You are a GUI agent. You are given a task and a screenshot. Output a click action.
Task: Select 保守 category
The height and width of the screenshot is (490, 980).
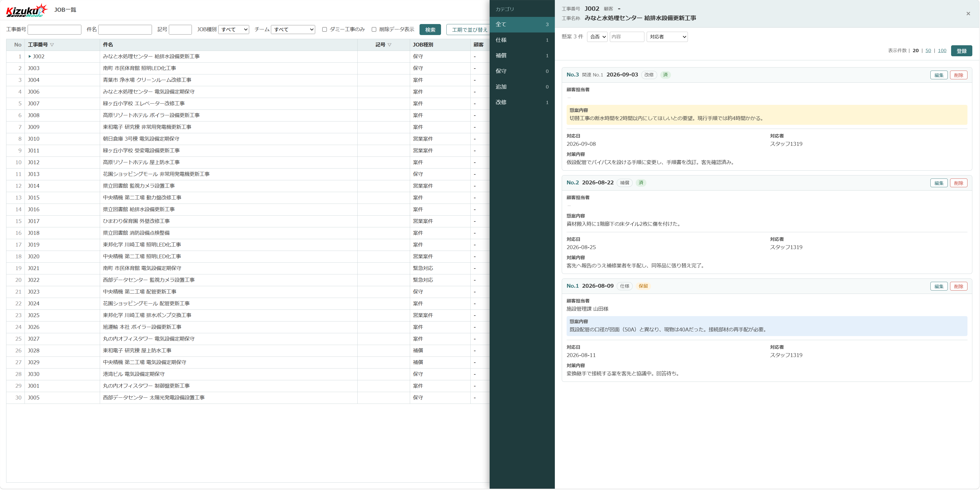(522, 71)
